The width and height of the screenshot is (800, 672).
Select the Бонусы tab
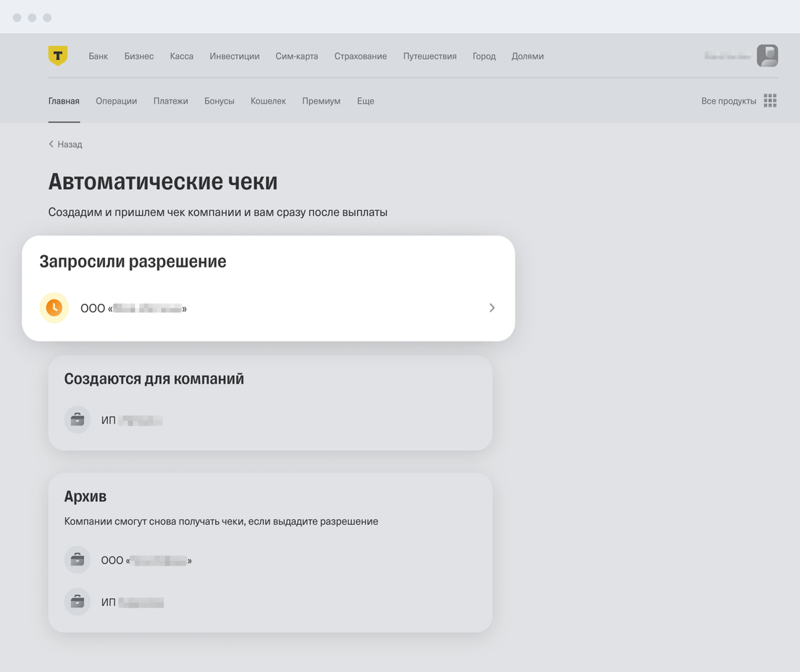[x=220, y=101]
